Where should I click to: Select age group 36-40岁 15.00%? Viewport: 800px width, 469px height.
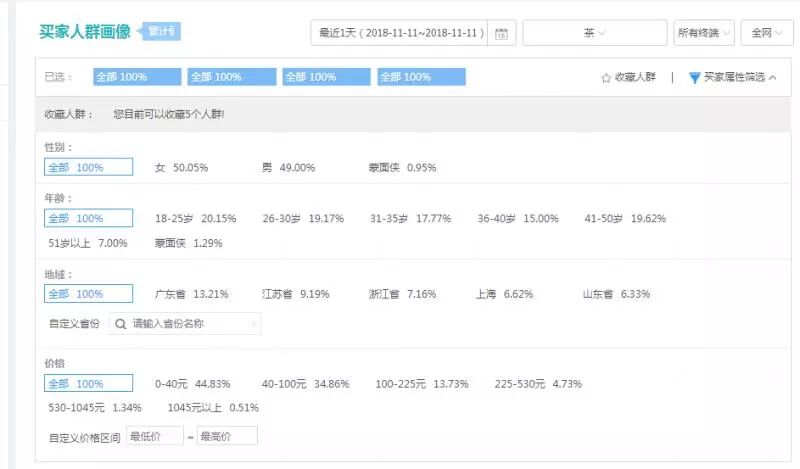518,218
